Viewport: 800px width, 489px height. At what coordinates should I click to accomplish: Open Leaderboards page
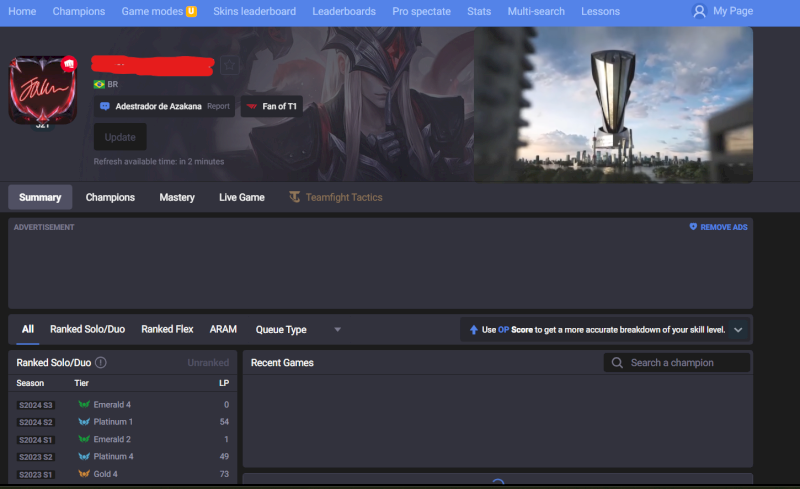click(344, 11)
